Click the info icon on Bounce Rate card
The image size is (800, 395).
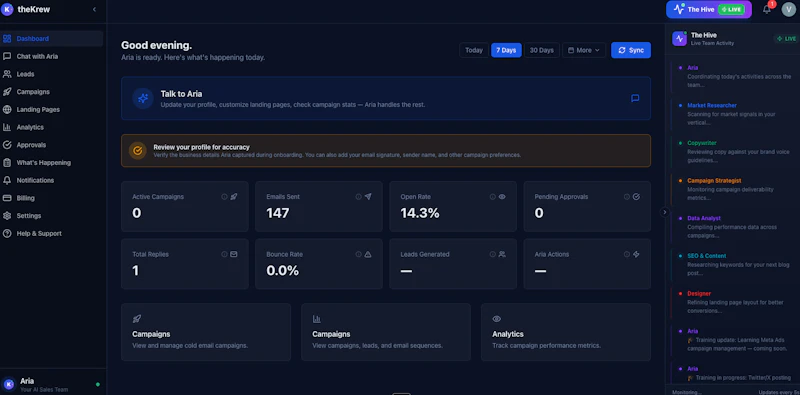(x=359, y=254)
